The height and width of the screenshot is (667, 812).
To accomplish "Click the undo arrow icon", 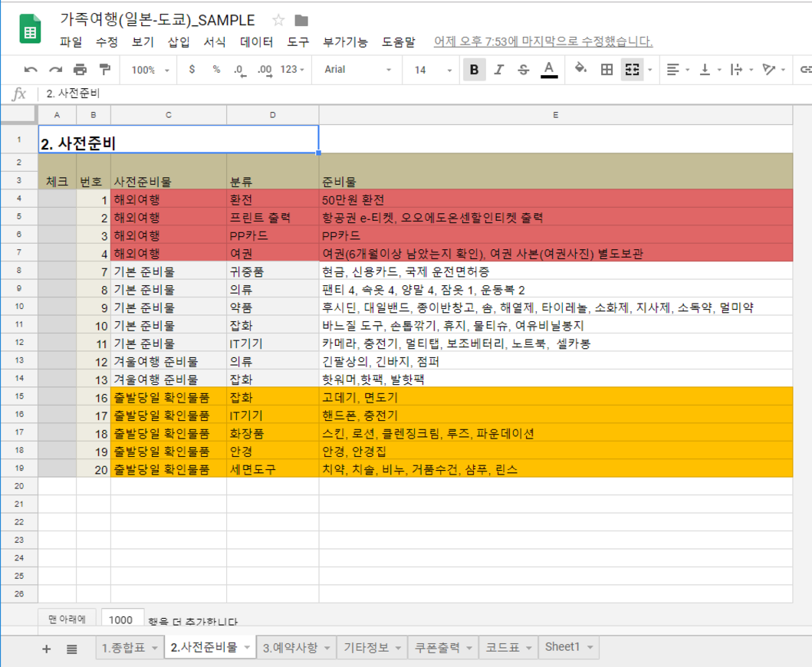I will [31, 70].
